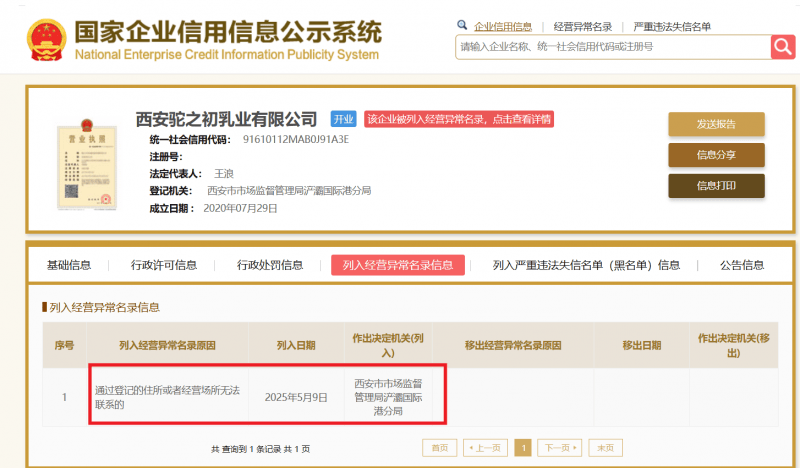Switch to the 基础信息 tab
This screenshot has width=800, height=468.
pyautogui.click(x=69, y=265)
